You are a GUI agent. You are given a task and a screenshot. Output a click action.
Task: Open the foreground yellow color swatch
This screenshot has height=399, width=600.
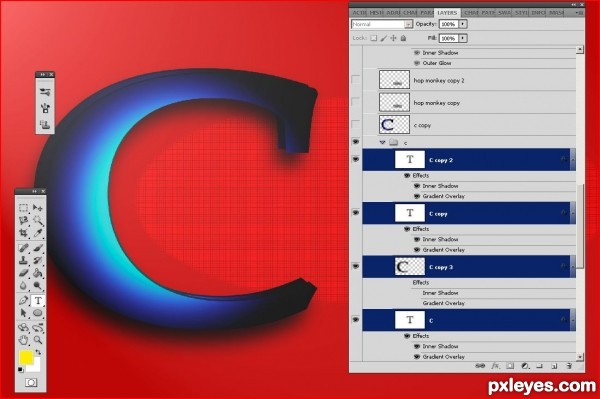(26, 357)
